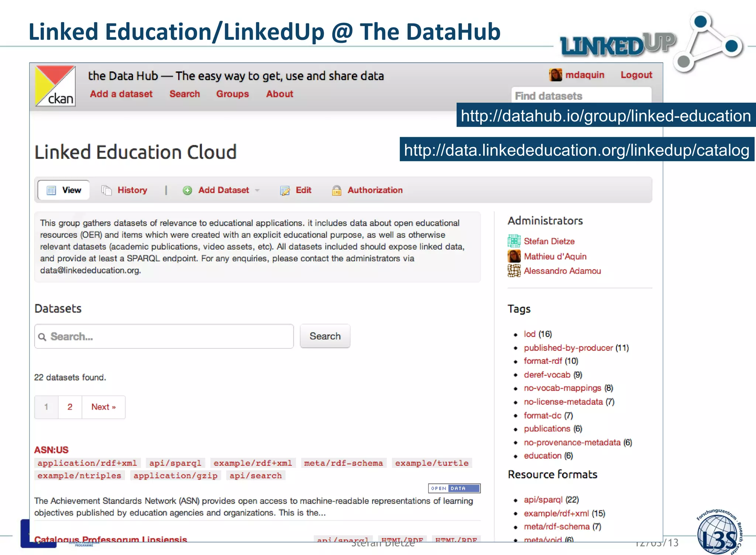Click the Find datasets input field
The width and height of the screenshot is (756, 555).
581,96
